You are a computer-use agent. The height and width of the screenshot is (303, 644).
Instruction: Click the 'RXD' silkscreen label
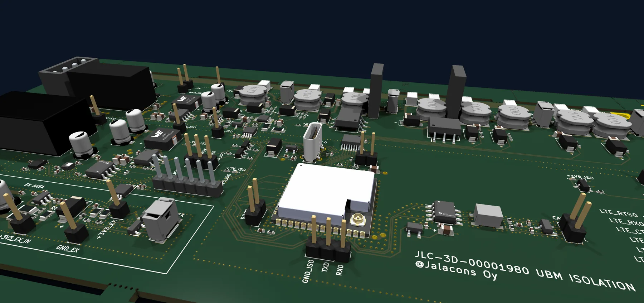(340, 270)
